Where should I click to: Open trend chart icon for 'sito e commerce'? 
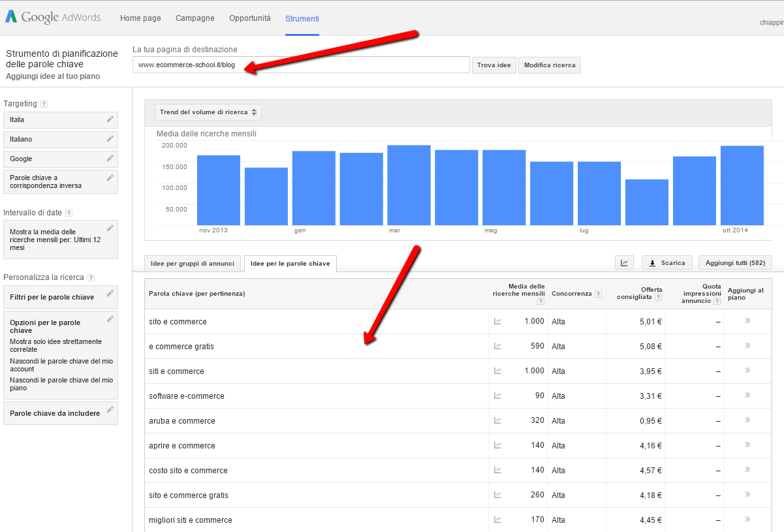(x=497, y=321)
